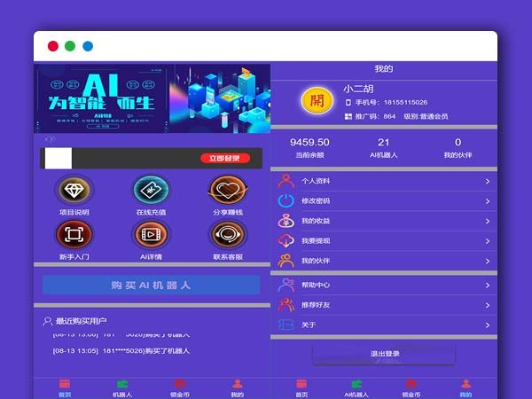The width and height of the screenshot is (532, 399).
Task: Click the speaker announcement icon
Action: point(50,139)
